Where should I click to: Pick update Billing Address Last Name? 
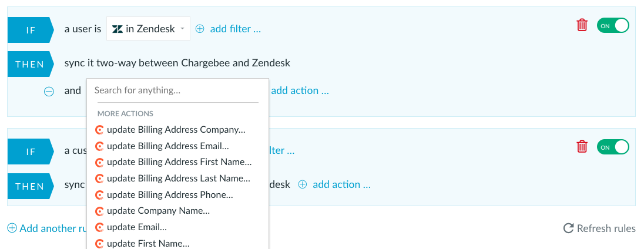177,179
